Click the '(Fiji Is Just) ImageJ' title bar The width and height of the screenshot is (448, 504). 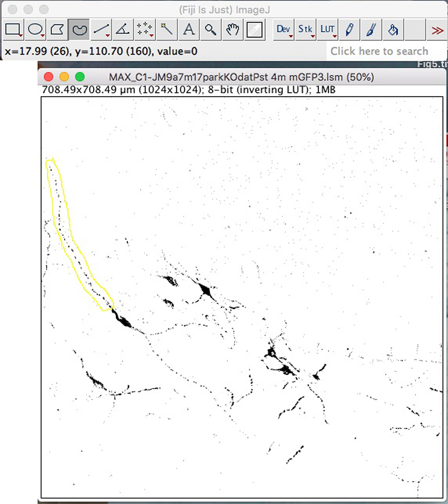(224, 10)
